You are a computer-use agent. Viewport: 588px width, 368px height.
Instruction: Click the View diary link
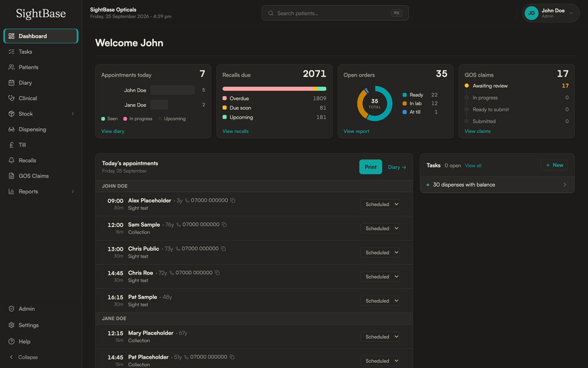113,131
